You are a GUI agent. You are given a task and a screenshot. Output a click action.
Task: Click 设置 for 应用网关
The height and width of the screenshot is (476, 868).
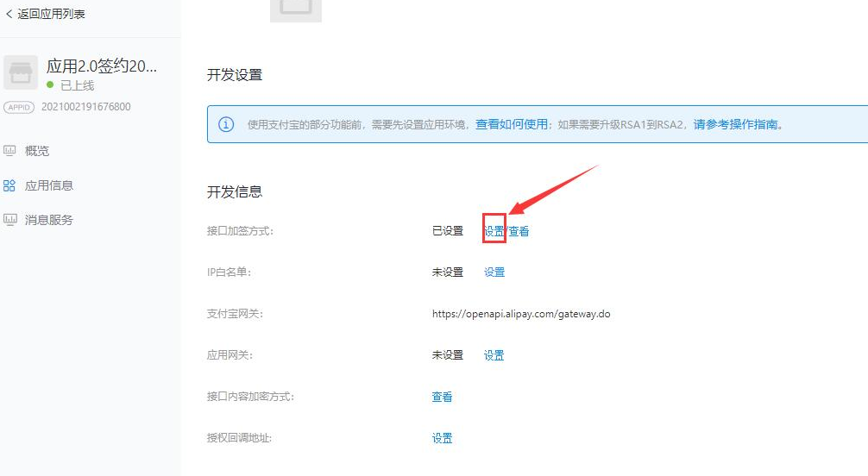click(x=494, y=355)
